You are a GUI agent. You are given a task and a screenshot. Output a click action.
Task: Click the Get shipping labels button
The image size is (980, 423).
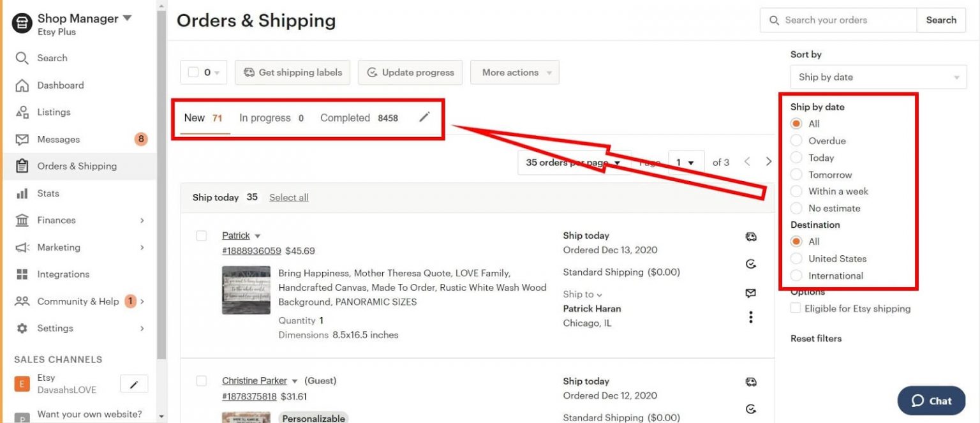pyautogui.click(x=292, y=72)
